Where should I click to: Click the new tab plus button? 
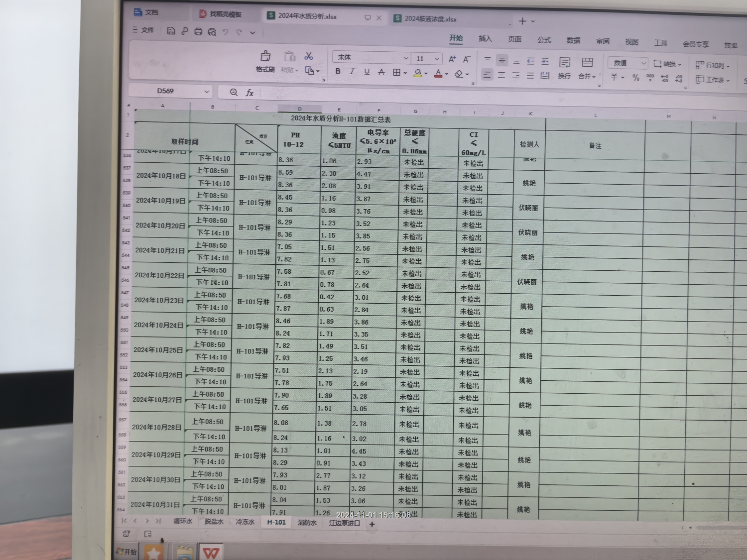pyautogui.click(x=522, y=21)
